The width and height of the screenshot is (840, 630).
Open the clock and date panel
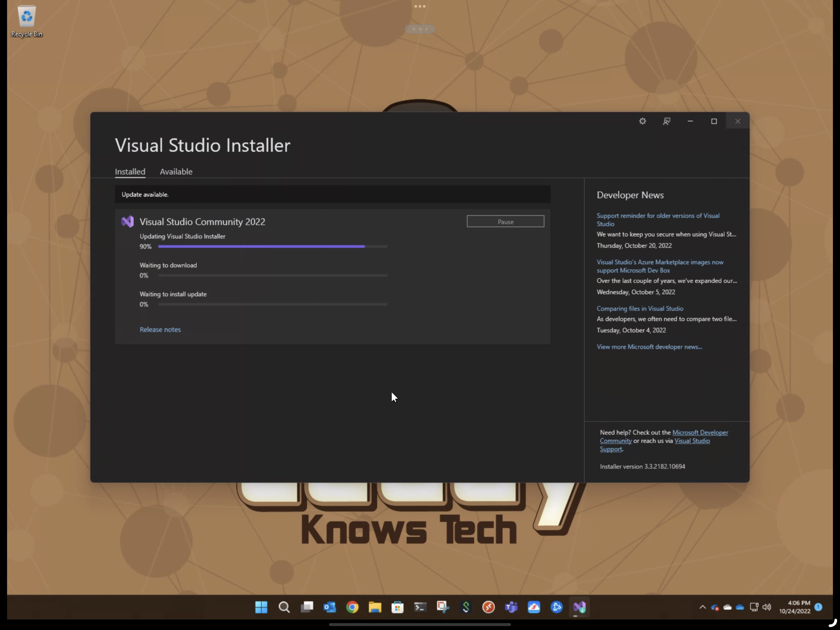point(795,607)
